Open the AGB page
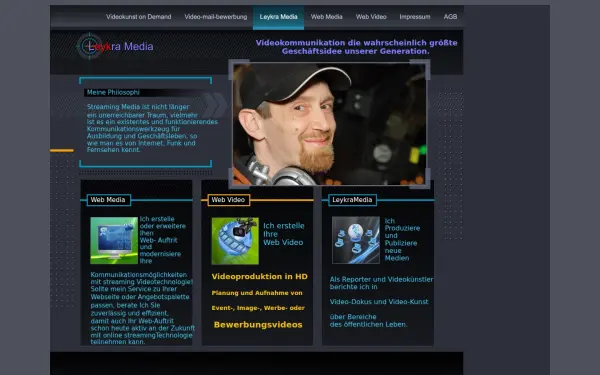The height and width of the screenshot is (375, 600). 450,17
